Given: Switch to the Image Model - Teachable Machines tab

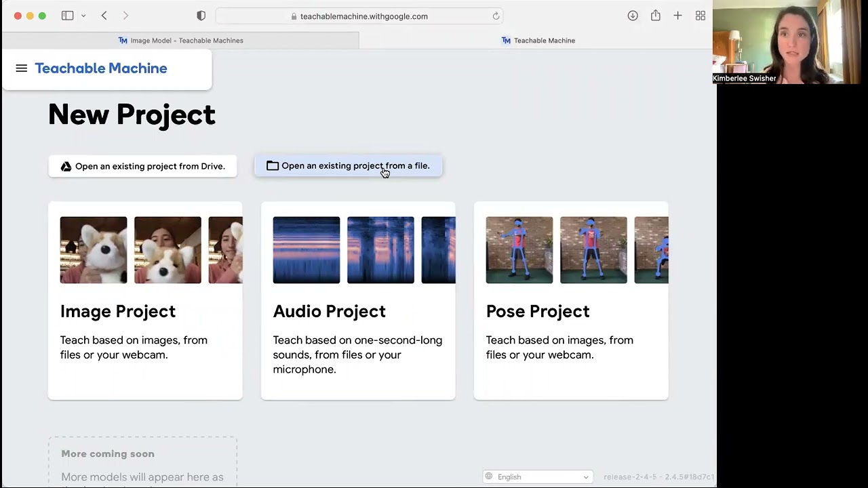Looking at the screenshot, I should 180,41.
